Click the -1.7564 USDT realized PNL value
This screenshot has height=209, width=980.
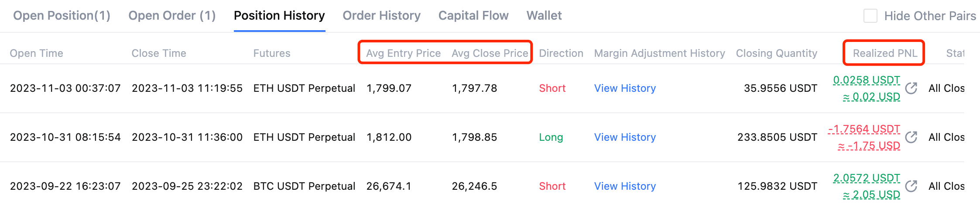pyautogui.click(x=864, y=129)
